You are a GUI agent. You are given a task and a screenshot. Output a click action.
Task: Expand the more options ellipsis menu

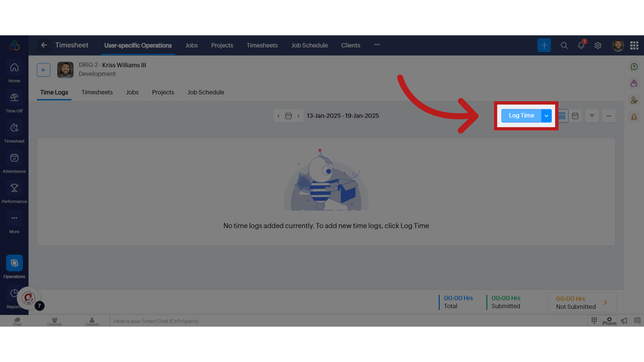(609, 115)
